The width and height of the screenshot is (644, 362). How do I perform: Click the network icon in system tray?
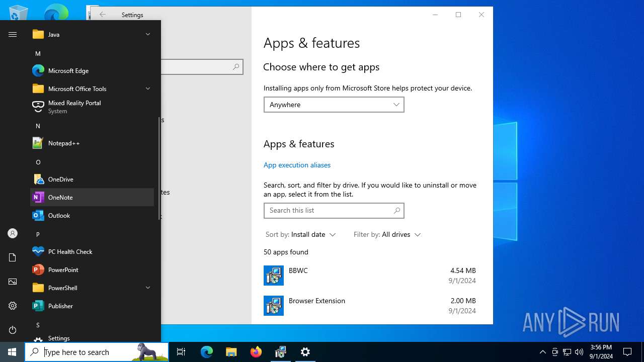point(567,352)
